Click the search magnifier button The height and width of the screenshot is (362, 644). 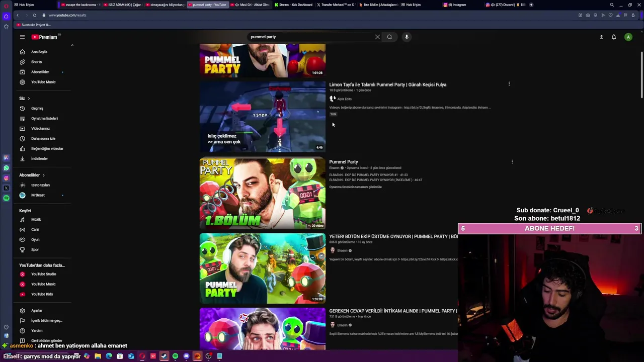(389, 37)
